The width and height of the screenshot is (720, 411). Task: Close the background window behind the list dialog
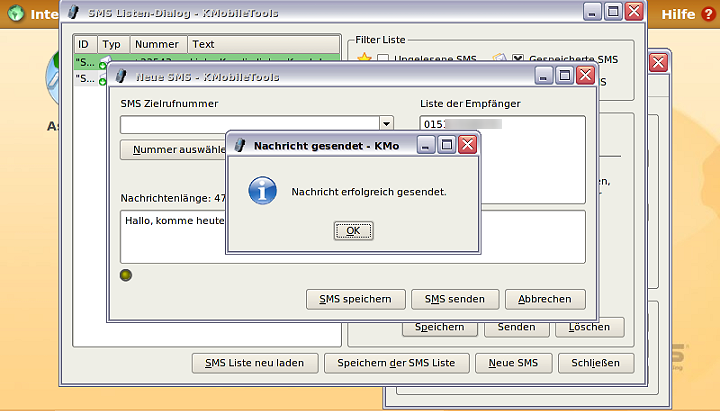pos(658,62)
